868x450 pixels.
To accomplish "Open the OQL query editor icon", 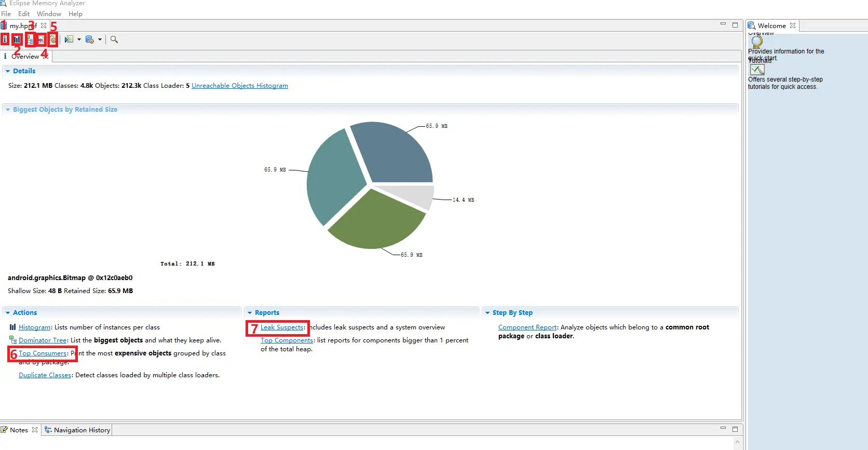I will (41, 39).
